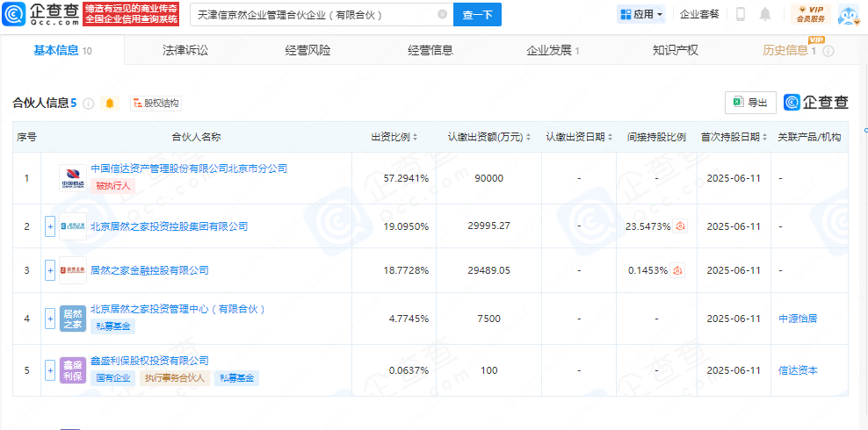Screen dimensions: 868x430
Task: Click the 查一下 search button
Action: 477,14
